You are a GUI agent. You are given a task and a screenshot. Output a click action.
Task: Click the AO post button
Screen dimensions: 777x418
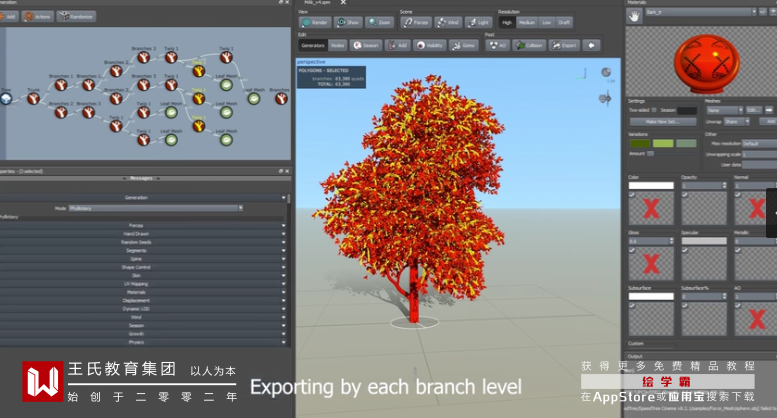point(498,46)
